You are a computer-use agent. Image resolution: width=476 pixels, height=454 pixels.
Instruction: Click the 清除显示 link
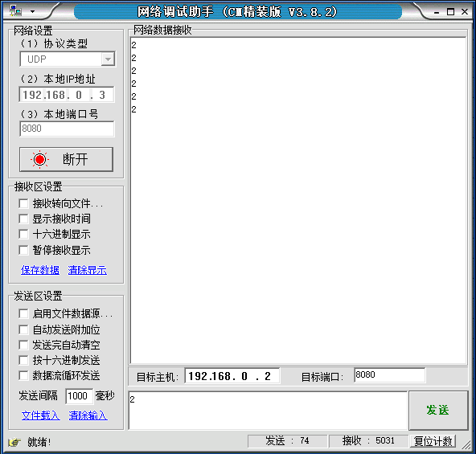88,270
